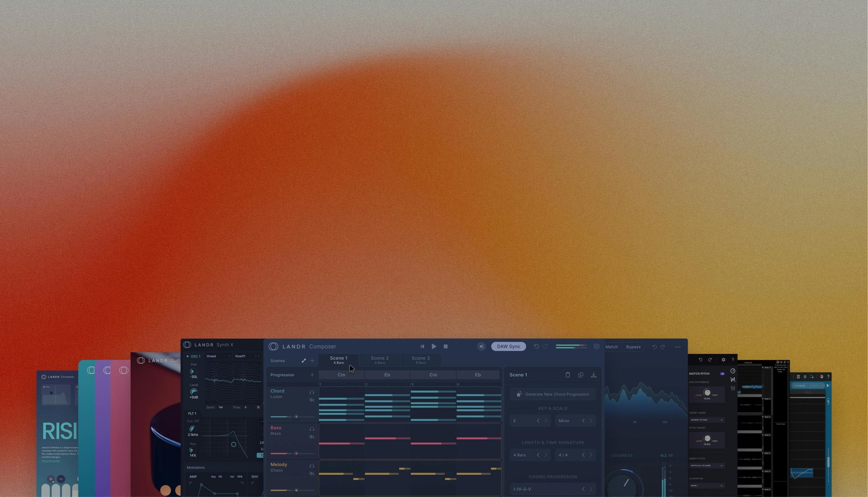This screenshot has width=868, height=497.
Task: Step the Minor scale selector to next
Action: [x=590, y=421]
